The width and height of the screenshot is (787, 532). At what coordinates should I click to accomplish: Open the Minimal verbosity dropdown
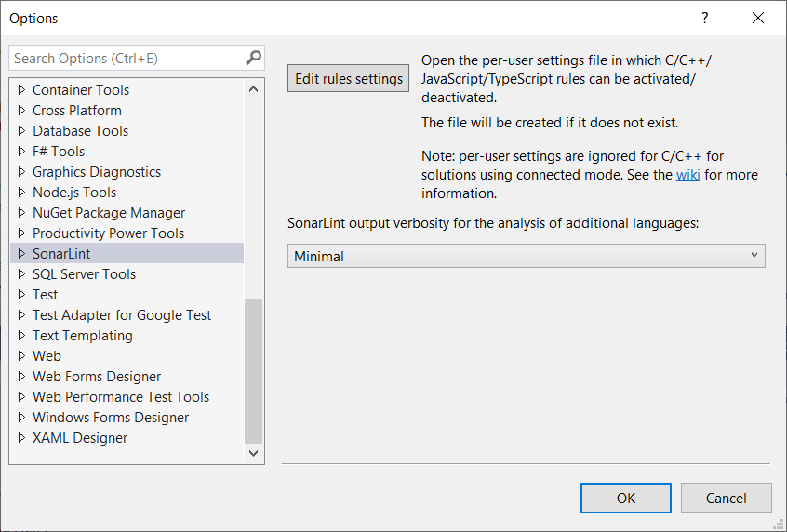pyautogui.click(x=526, y=256)
